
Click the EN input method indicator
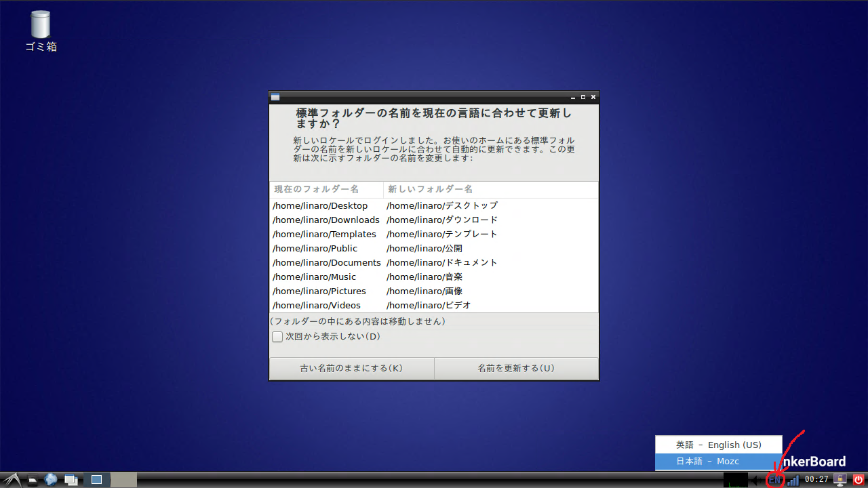[774, 481]
